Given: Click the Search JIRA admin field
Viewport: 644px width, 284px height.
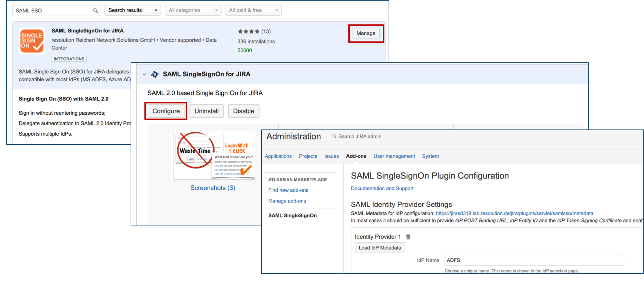Looking at the screenshot, I should point(360,137).
